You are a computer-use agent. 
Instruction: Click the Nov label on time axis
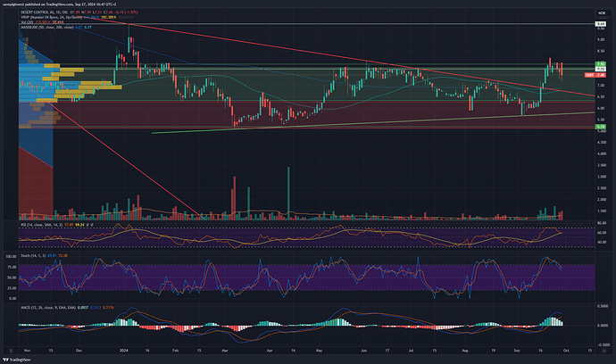tap(27, 351)
